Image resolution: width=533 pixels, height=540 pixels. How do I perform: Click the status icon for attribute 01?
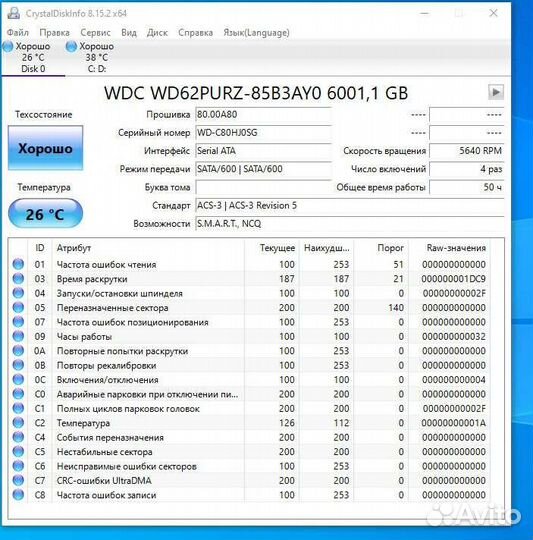coord(18,264)
